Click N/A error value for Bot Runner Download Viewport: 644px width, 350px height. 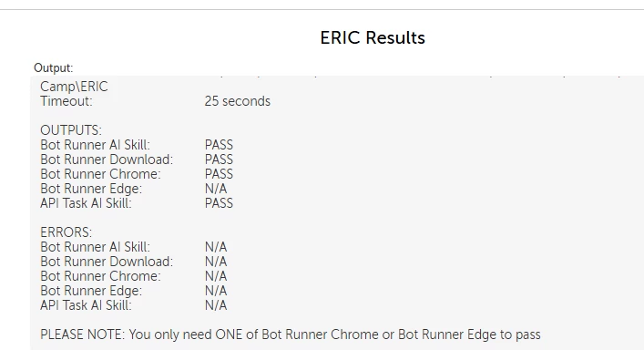pyautogui.click(x=216, y=262)
